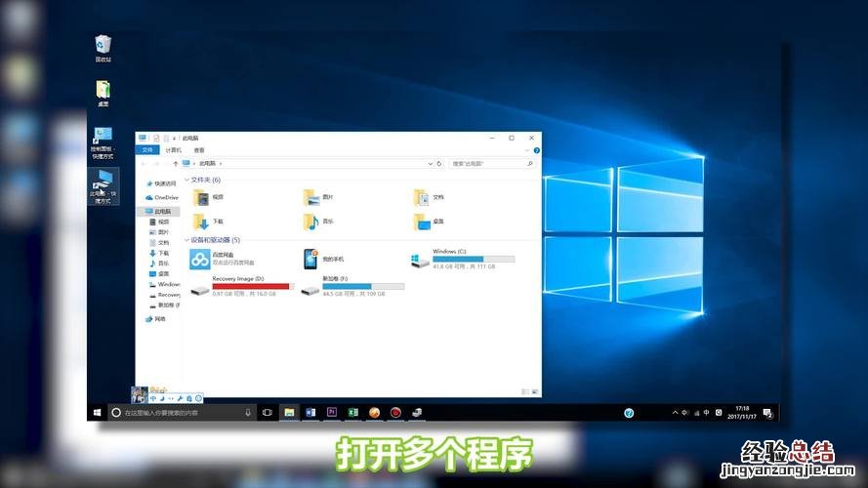Click Windows (C:) drive usage bar
The width and height of the screenshot is (868, 488).
click(x=474, y=259)
